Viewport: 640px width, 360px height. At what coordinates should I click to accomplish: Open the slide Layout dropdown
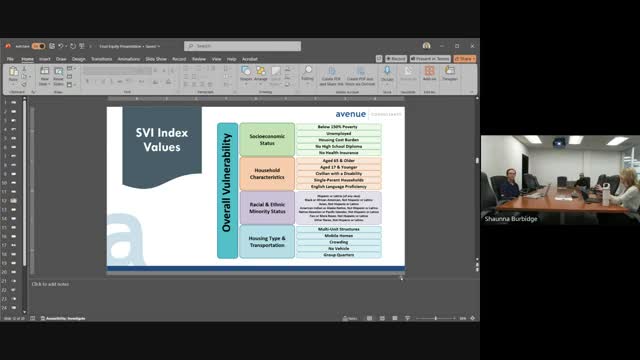tap(70, 69)
